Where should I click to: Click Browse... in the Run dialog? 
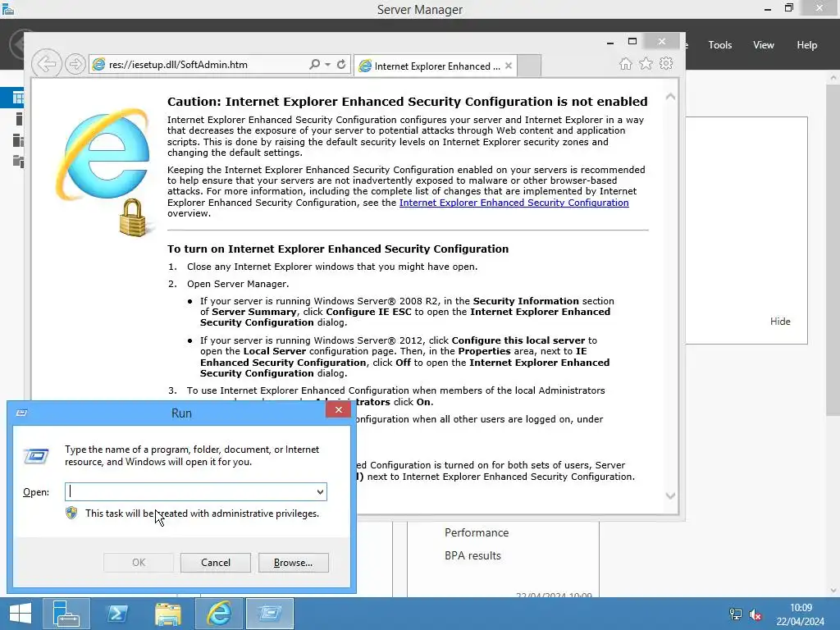(x=293, y=563)
